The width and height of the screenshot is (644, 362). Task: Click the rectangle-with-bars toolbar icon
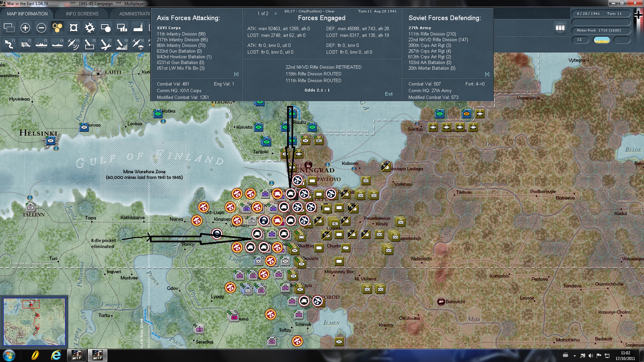coord(122,28)
